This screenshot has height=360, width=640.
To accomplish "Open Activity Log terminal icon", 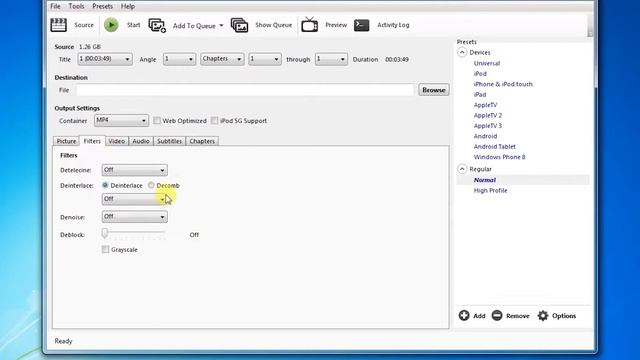I will (362, 25).
